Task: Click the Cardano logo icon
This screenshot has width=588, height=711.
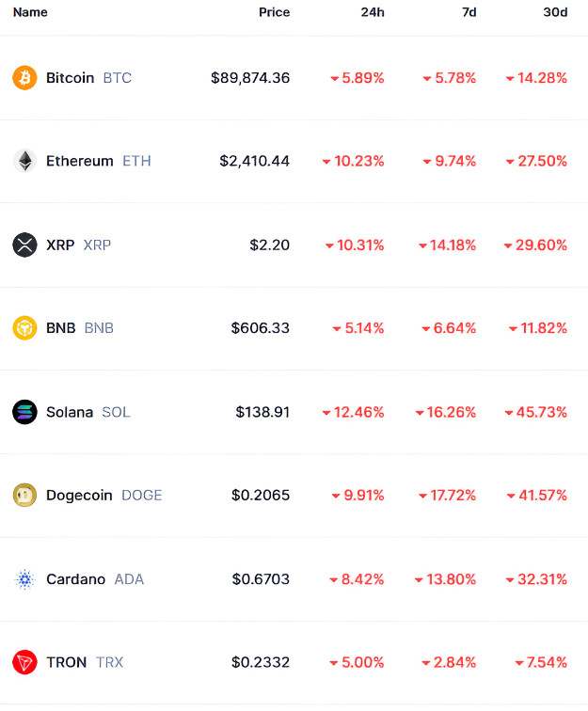Action: pos(24,579)
